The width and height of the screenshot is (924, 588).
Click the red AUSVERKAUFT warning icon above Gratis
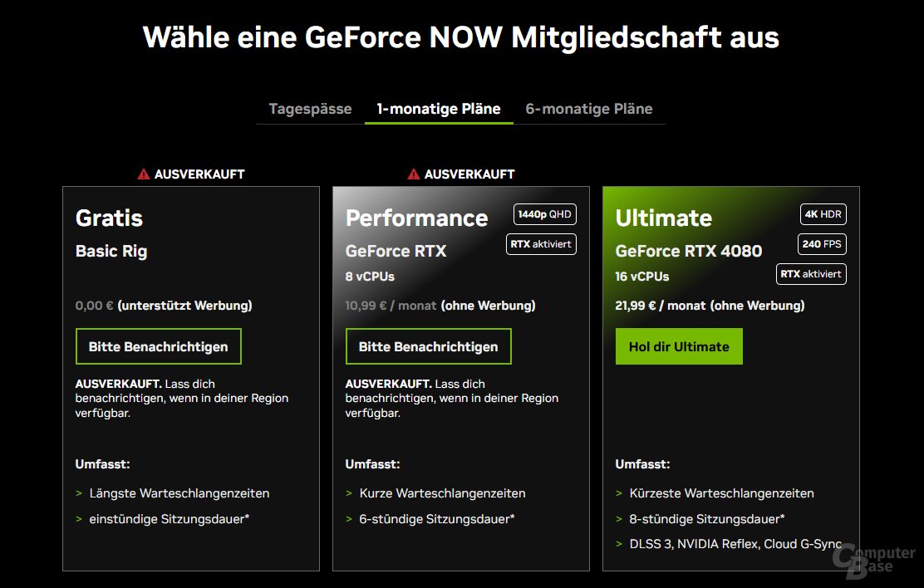[x=143, y=174]
